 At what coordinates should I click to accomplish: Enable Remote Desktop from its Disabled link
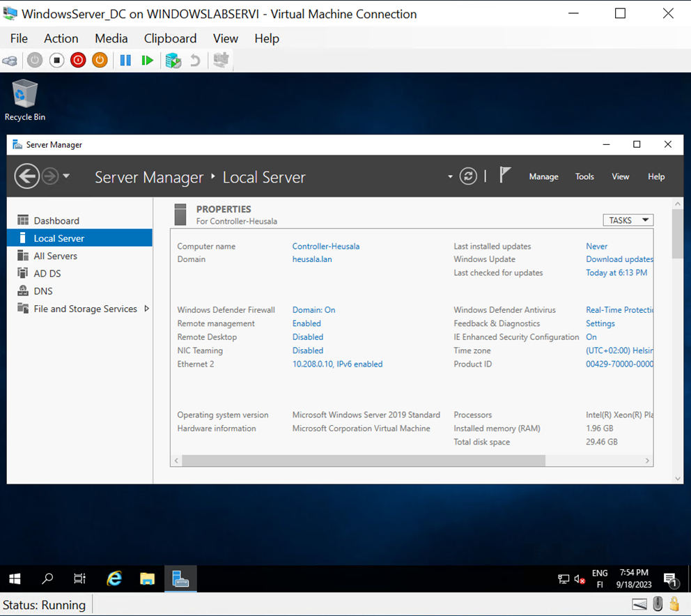pos(307,337)
